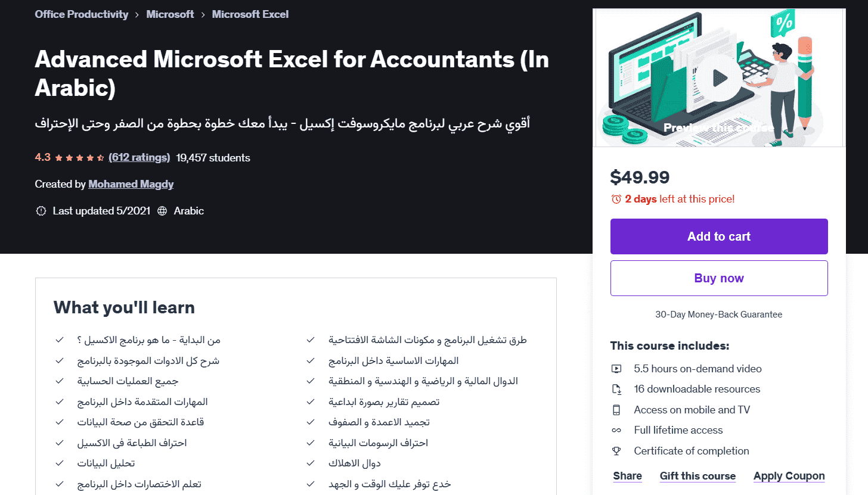Click the last updated badge icon

[x=41, y=211]
